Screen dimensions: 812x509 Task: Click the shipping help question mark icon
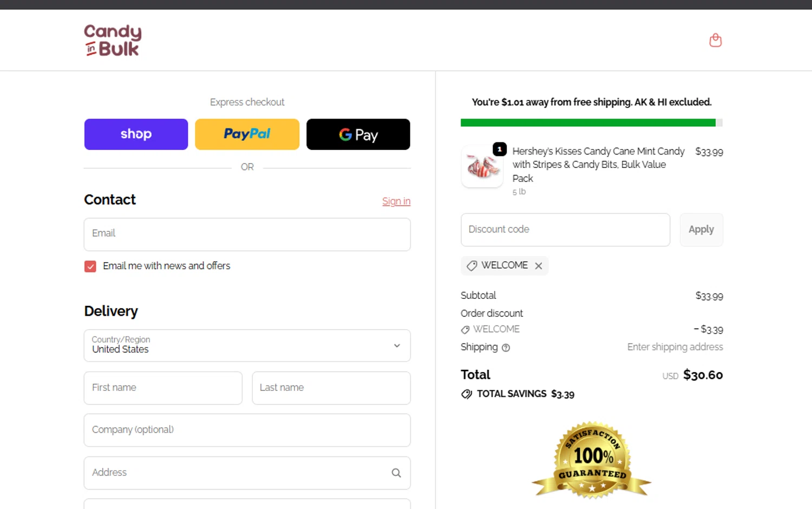tap(506, 348)
